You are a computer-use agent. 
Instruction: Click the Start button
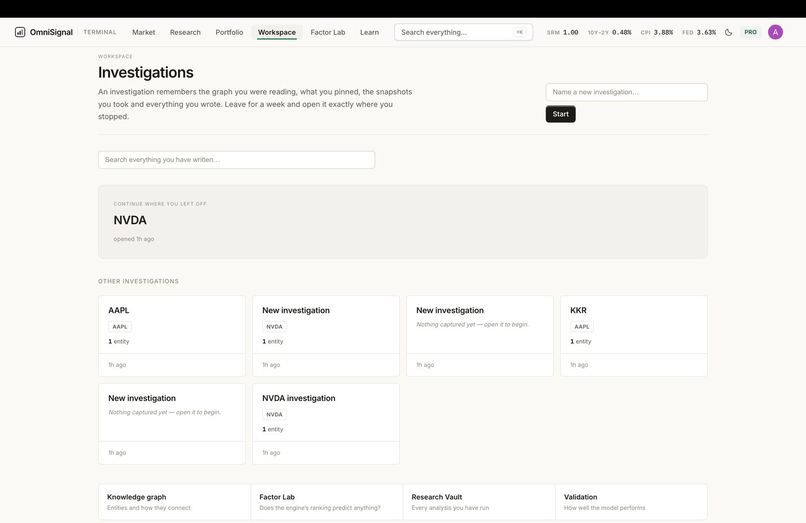(560, 114)
